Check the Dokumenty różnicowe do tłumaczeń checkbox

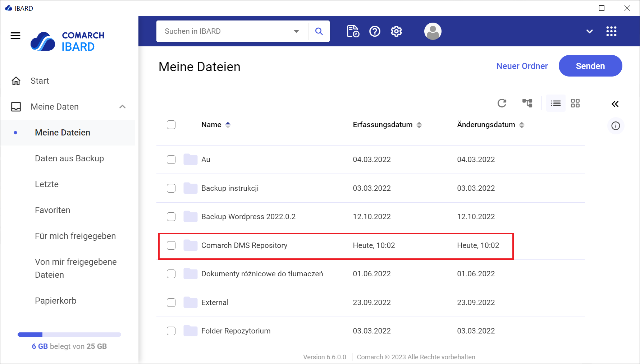click(171, 274)
